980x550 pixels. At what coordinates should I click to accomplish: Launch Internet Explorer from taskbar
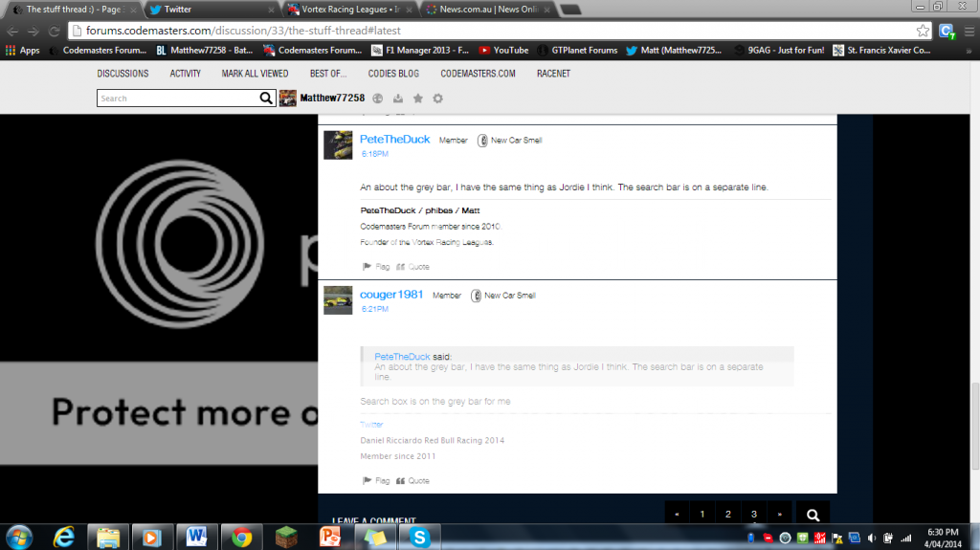[x=64, y=538]
